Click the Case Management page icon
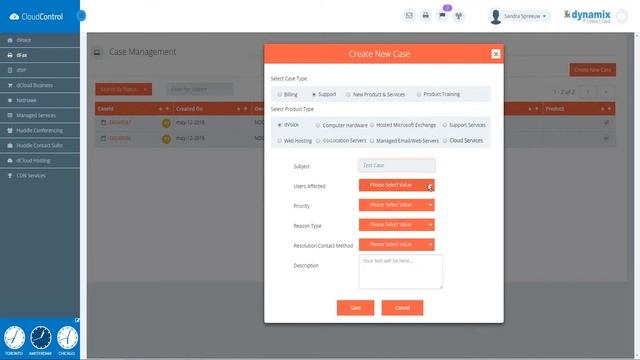 click(x=97, y=52)
